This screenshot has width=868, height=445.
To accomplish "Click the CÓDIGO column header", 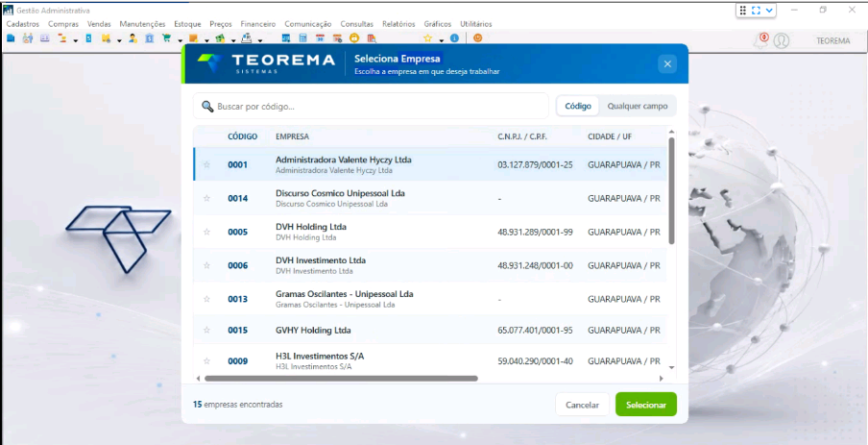I will pyautogui.click(x=243, y=136).
